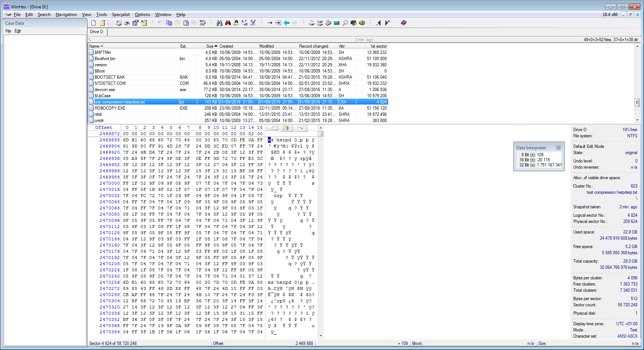Select the devcon.exe file row
The width and height of the screenshot is (644, 350).
[238, 90]
